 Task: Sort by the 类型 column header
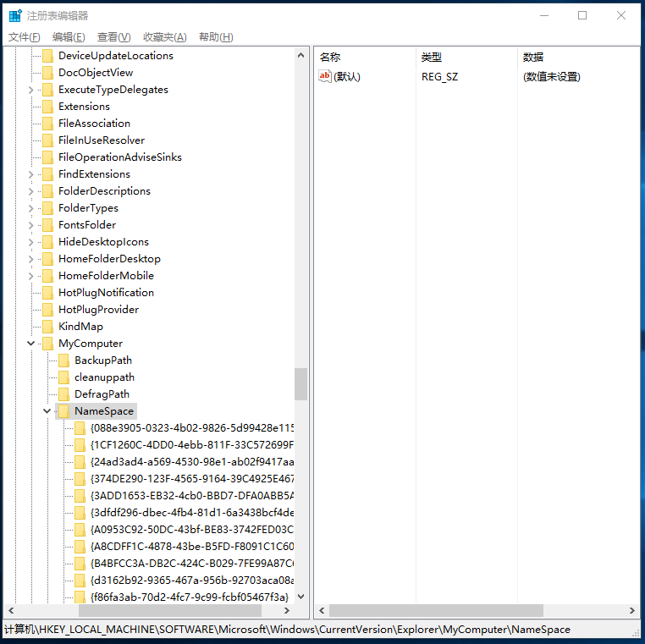point(466,57)
